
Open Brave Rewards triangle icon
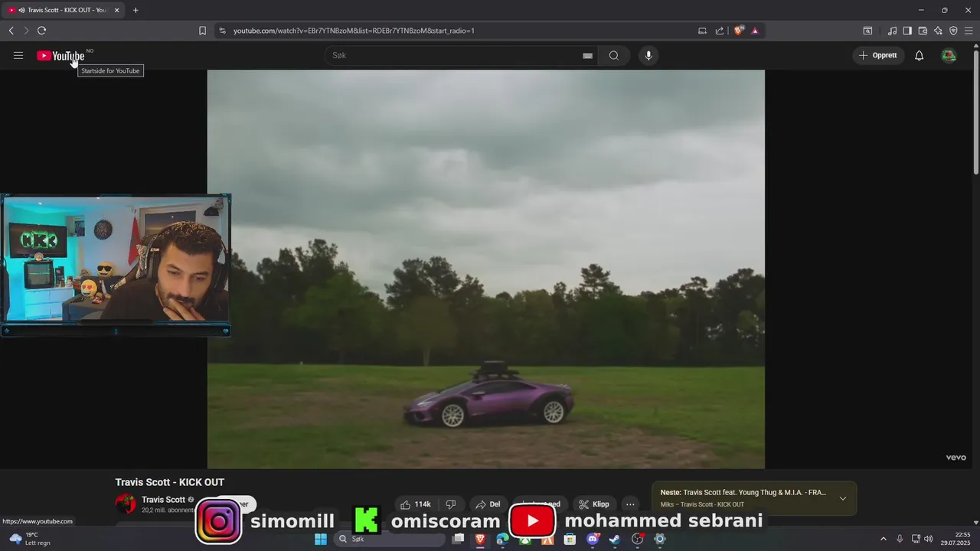755,31
